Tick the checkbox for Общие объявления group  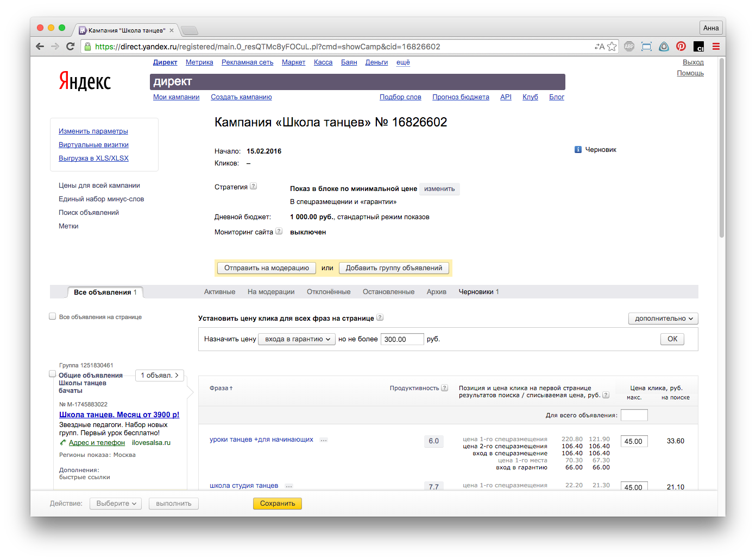(x=53, y=374)
